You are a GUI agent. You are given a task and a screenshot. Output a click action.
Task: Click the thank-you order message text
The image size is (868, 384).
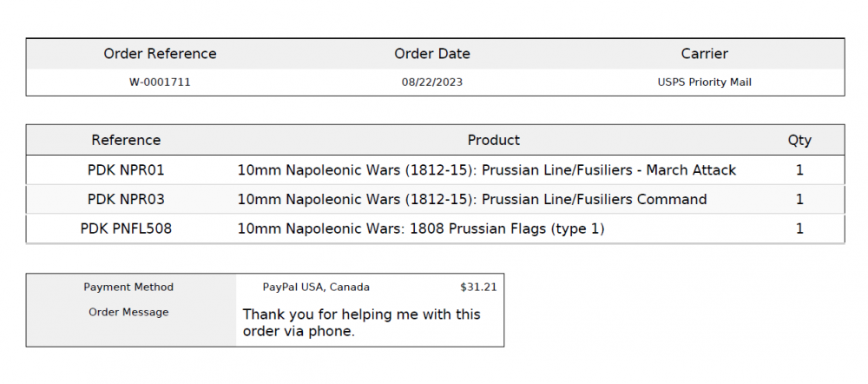tap(361, 322)
